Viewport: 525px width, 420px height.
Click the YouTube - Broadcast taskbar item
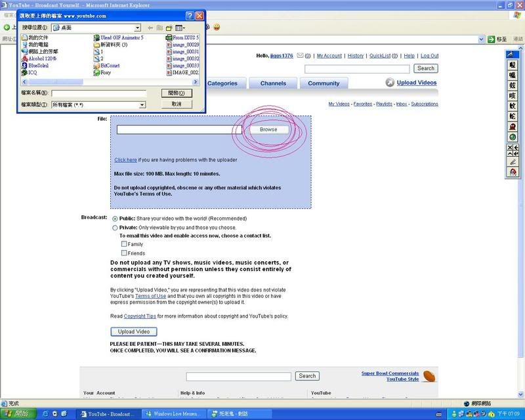click(108, 414)
